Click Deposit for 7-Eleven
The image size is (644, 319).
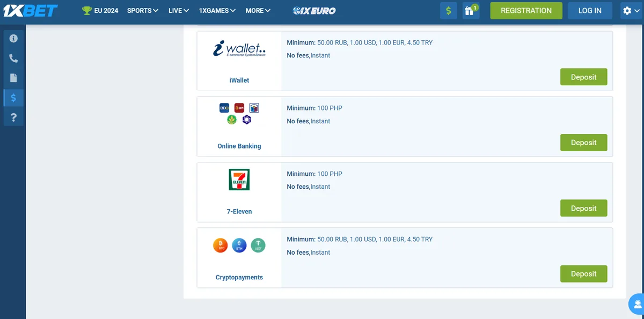(584, 208)
